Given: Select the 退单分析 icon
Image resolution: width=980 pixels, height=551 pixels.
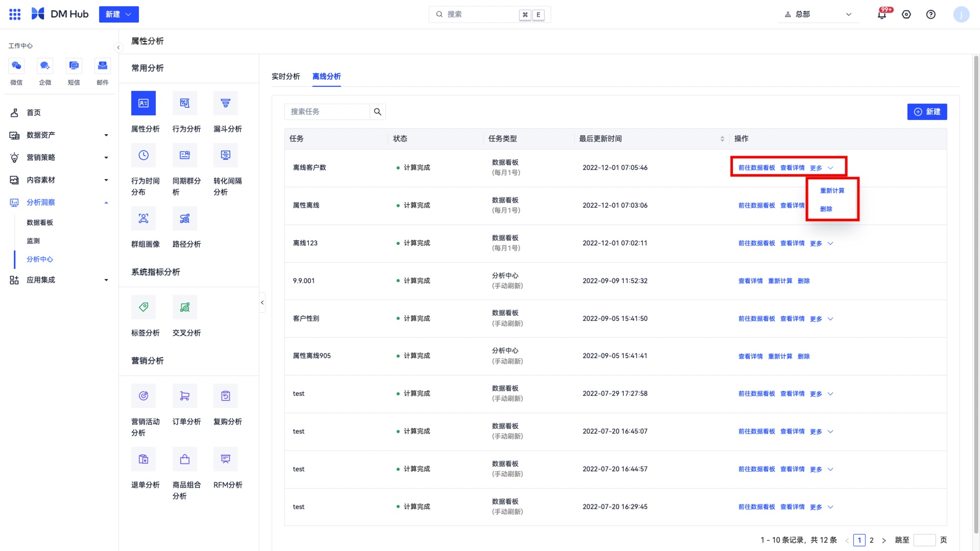Looking at the screenshot, I should tap(143, 459).
